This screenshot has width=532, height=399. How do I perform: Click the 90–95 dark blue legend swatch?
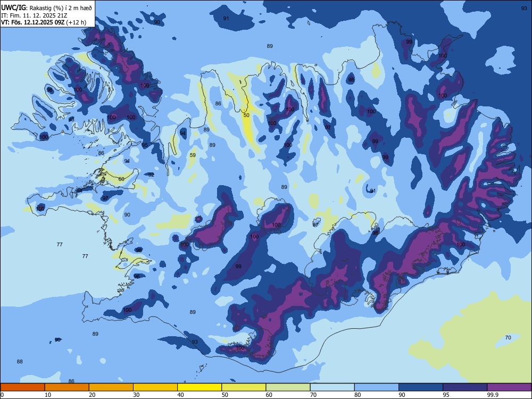421,387
